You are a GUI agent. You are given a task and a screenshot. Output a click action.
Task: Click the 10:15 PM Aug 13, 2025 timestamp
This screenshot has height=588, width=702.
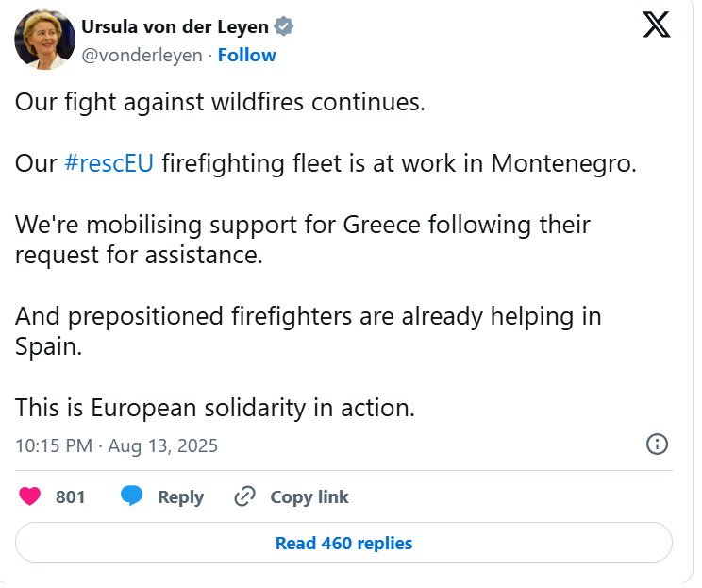pyautogui.click(x=116, y=445)
